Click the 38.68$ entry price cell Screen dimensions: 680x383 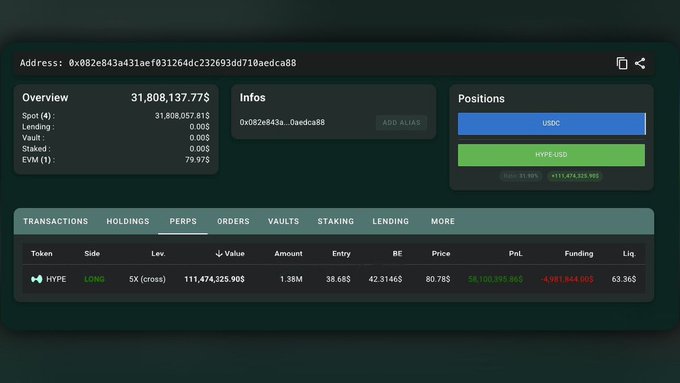(x=338, y=279)
